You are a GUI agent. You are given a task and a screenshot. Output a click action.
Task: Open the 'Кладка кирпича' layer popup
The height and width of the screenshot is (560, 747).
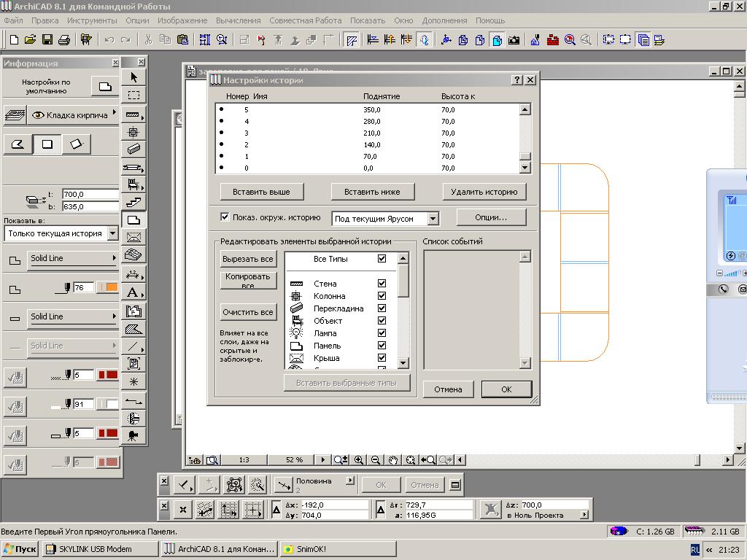coord(73,115)
